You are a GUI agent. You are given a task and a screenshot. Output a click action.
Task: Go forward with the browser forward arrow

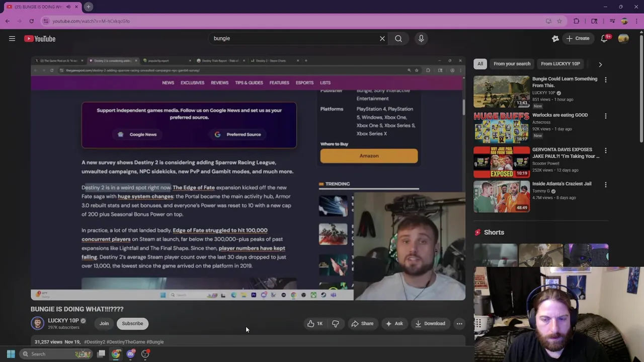19,21
